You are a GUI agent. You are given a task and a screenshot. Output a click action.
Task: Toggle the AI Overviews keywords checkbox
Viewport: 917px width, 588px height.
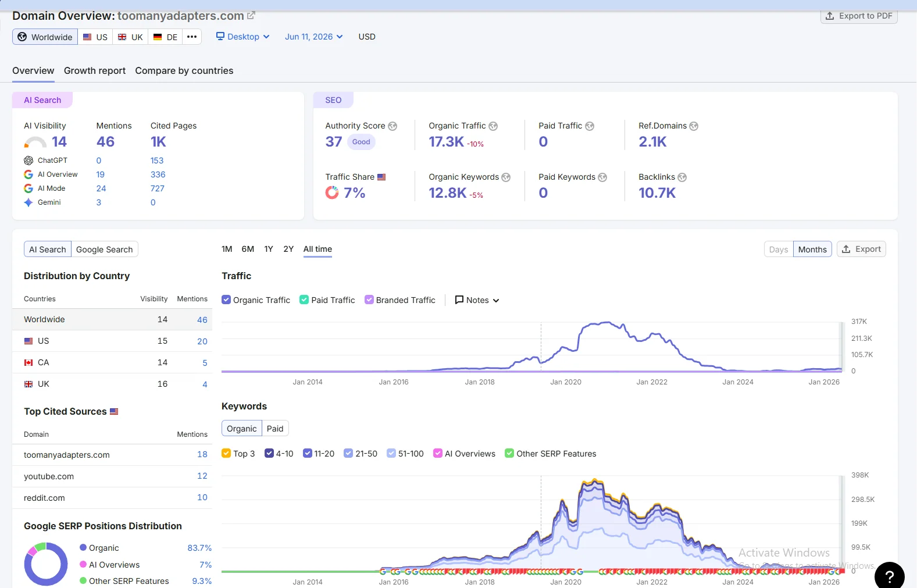click(438, 454)
